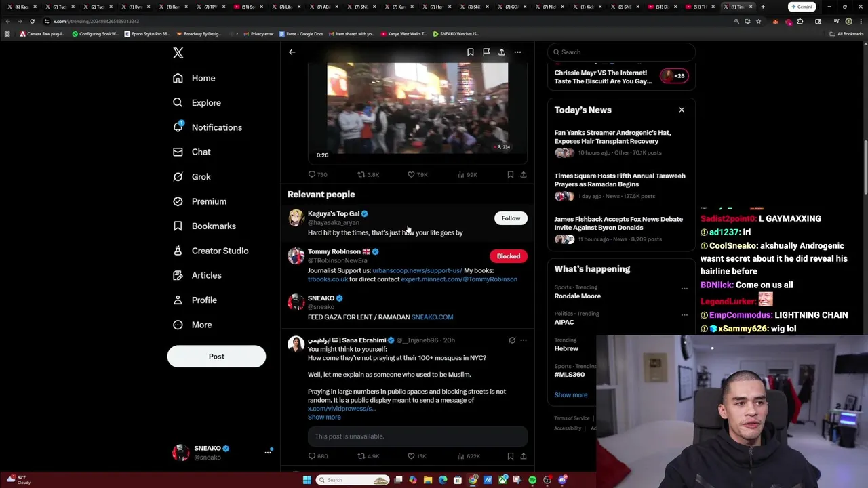Open the SNEAKO account switcher menu

(x=268, y=452)
